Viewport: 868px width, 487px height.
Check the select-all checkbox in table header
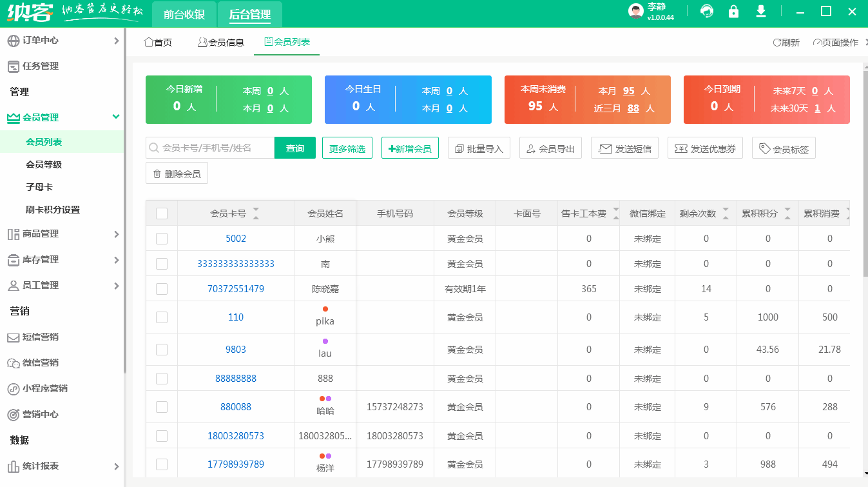click(x=161, y=213)
